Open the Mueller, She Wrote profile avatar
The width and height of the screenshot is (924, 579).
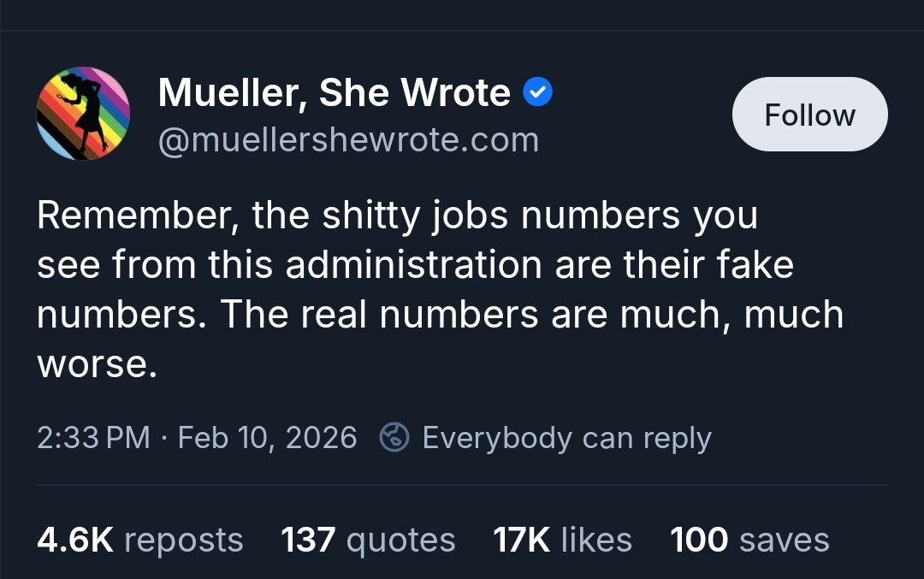coord(83,114)
